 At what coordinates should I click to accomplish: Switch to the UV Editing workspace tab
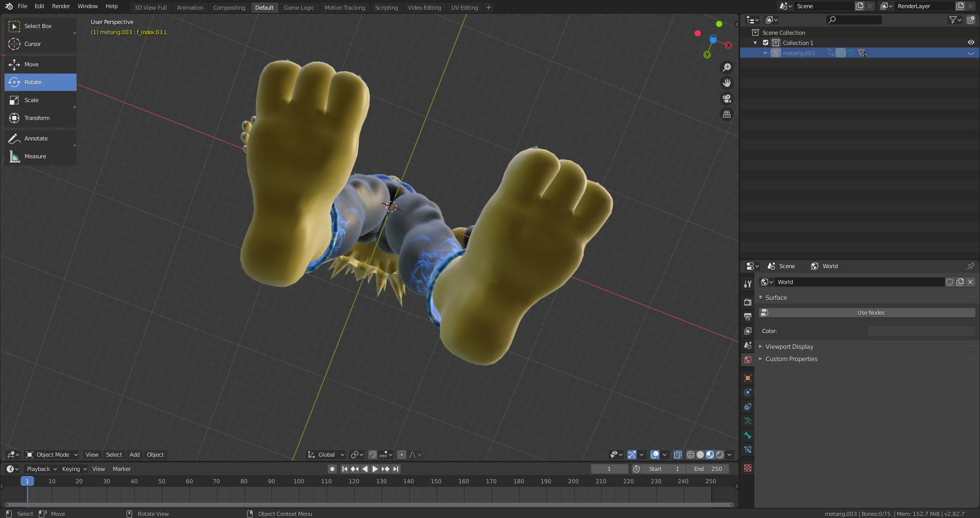464,8
